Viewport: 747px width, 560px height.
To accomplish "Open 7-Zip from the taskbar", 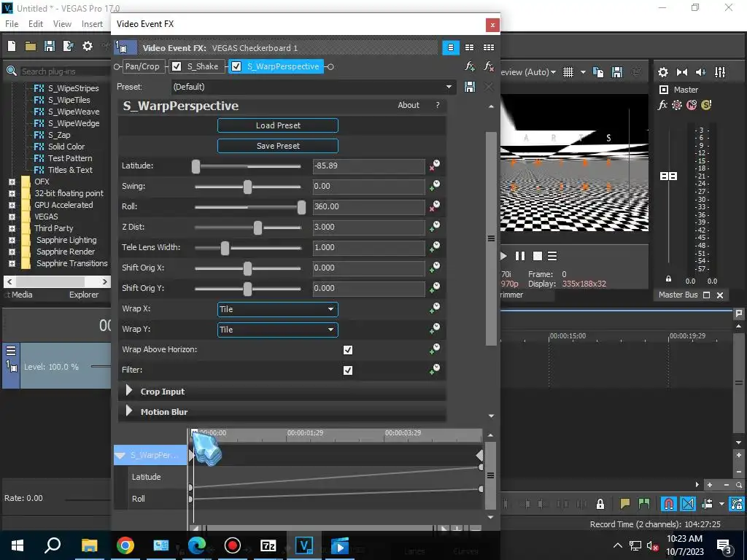I will (x=268, y=545).
